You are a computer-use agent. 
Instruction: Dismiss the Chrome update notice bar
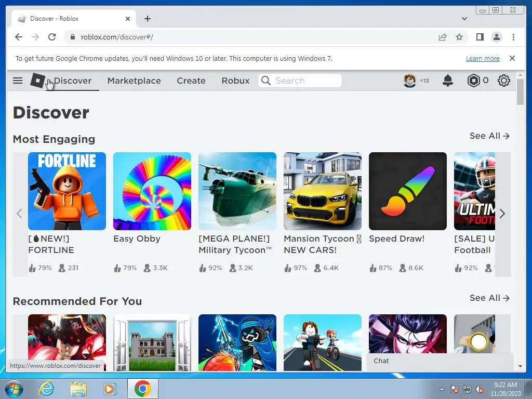512,58
